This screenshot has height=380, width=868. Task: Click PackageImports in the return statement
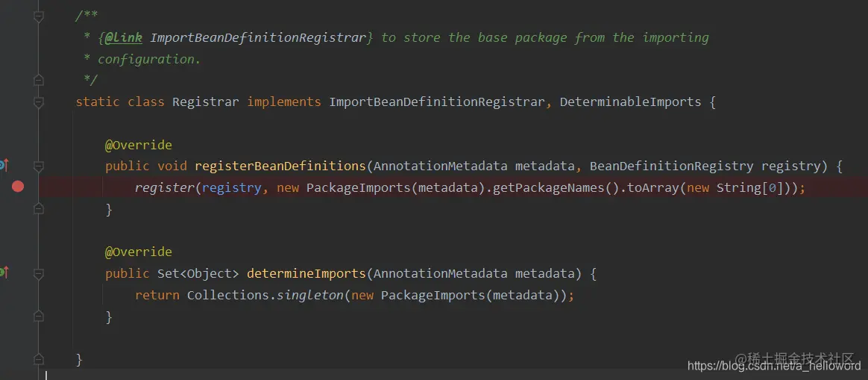[x=433, y=295]
